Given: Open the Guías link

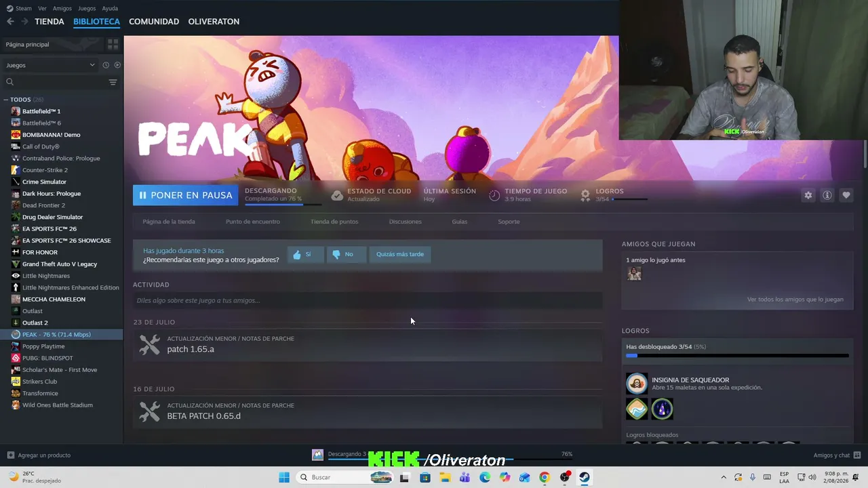Looking at the screenshot, I should point(460,222).
